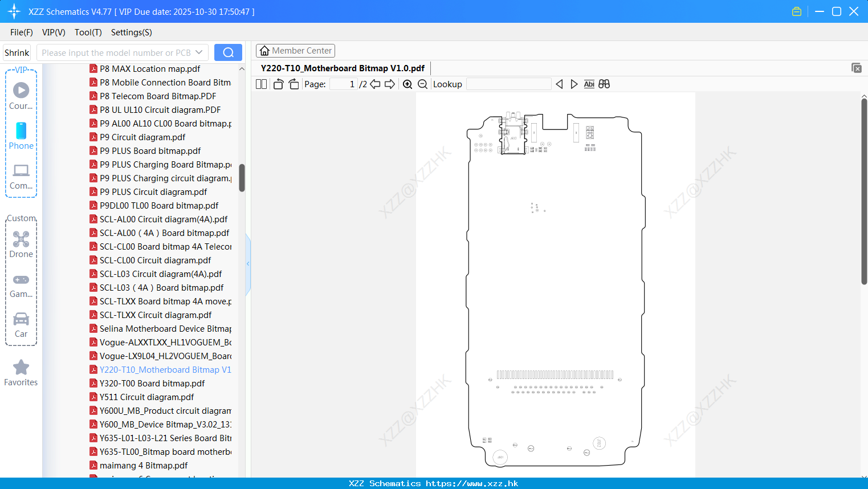
Task: Open P9 PLUS Circuit diagram.pdf
Action: coord(153,191)
